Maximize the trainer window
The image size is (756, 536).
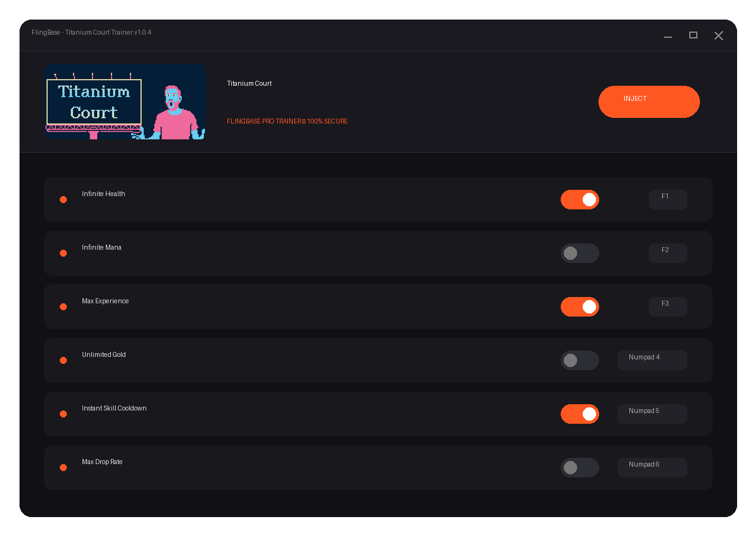click(693, 35)
